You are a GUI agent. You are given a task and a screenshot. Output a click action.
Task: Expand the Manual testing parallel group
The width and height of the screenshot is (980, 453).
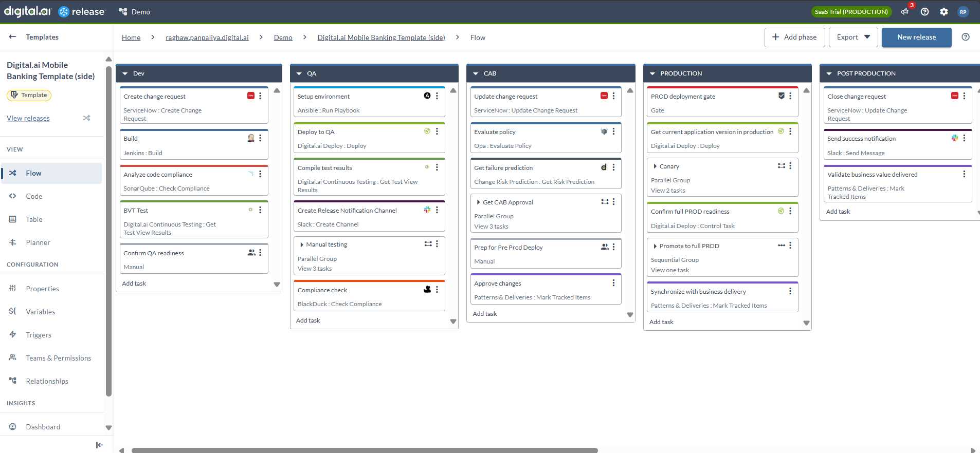[x=301, y=244]
